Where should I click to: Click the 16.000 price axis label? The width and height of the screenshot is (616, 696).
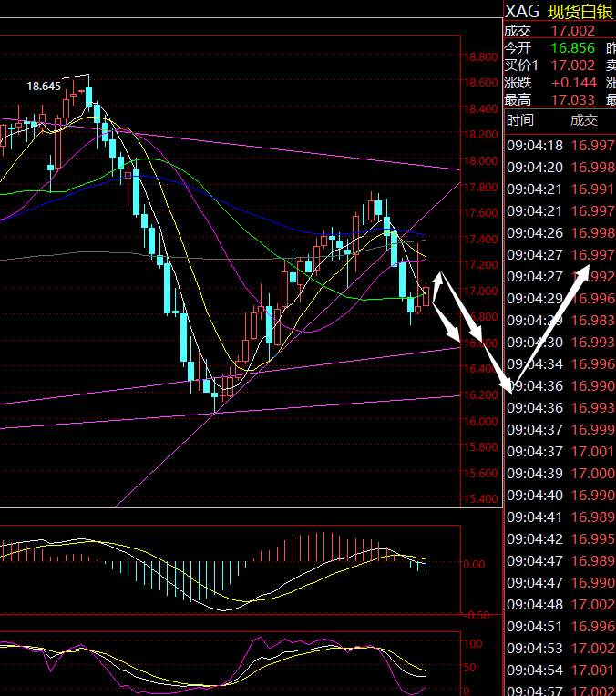(480, 421)
